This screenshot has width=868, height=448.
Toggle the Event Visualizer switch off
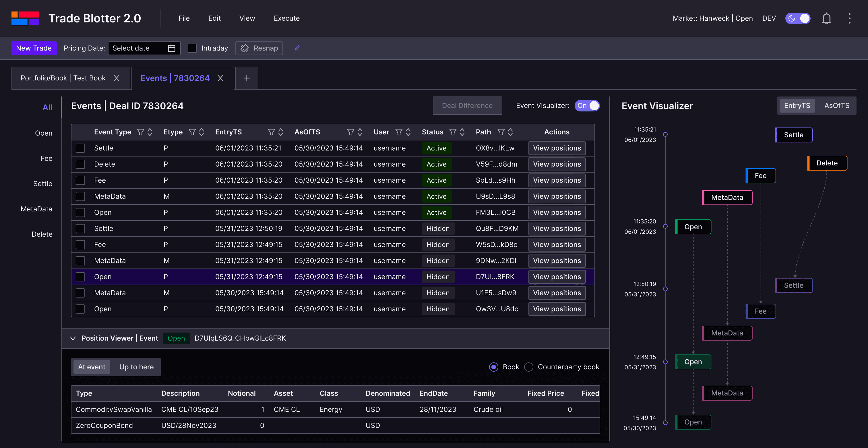click(x=587, y=105)
